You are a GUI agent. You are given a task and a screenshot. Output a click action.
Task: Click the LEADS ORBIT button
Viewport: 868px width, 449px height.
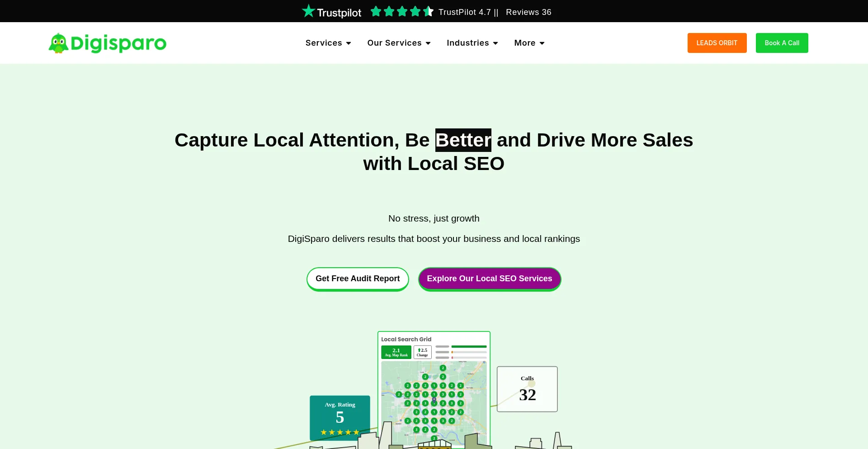point(717,43)
